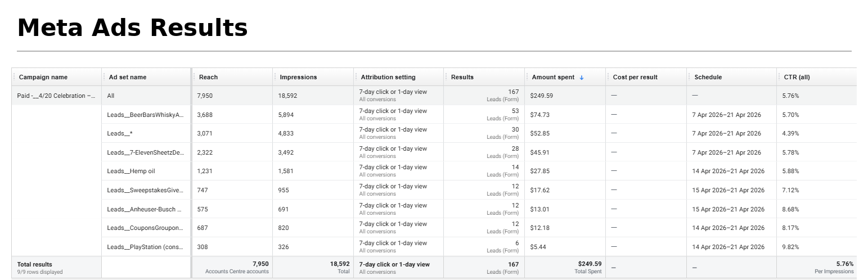Click the reach value 3,688
Viewport: 868px width, 280px height.
click(x=205, y=115)
